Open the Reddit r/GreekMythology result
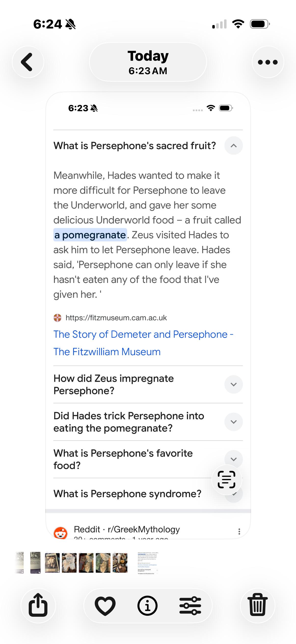This screenshot has height=644, width=296. coord(127,530)
